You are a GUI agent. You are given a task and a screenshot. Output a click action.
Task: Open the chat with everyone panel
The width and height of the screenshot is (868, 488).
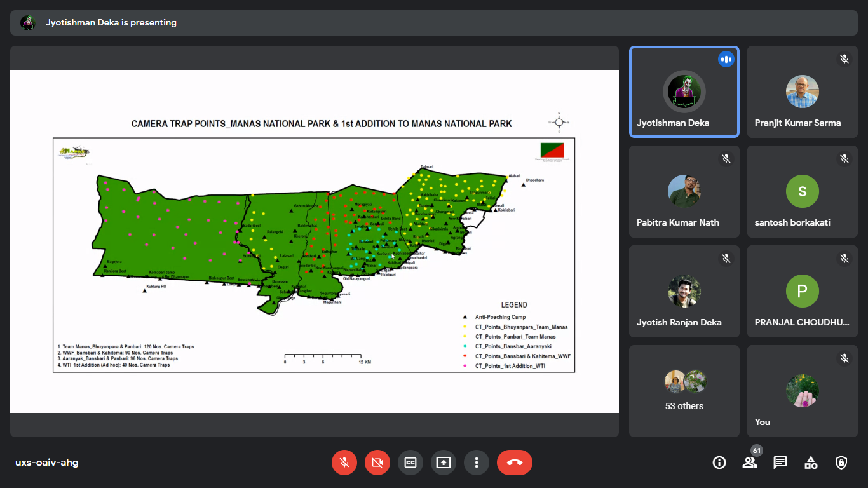(780, 463)
